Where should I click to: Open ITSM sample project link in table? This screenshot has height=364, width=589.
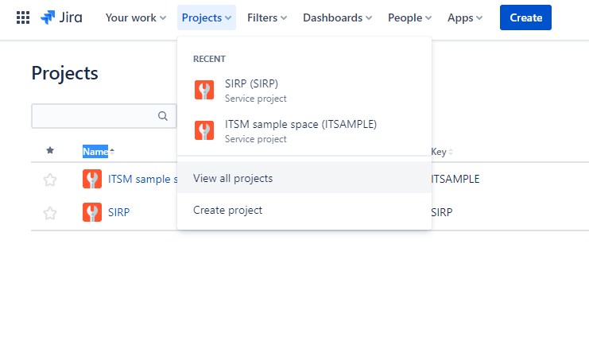pos(143,179)
